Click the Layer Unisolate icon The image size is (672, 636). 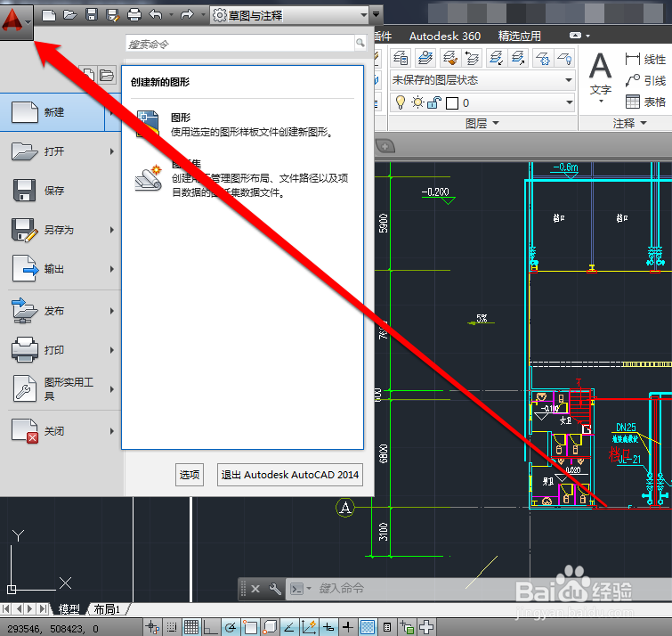518,58
